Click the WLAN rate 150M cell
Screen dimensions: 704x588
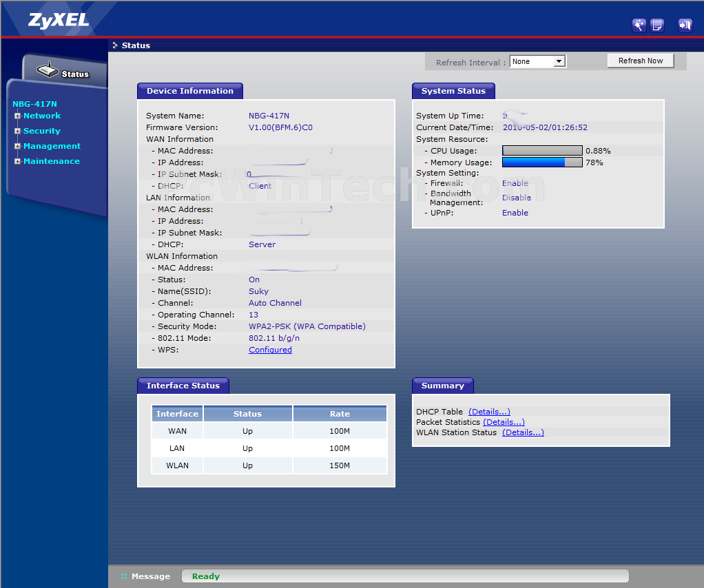tap(340, 465)
